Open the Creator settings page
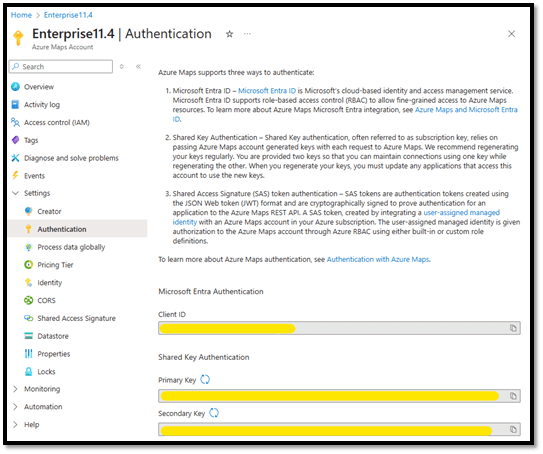 point(49,211)
